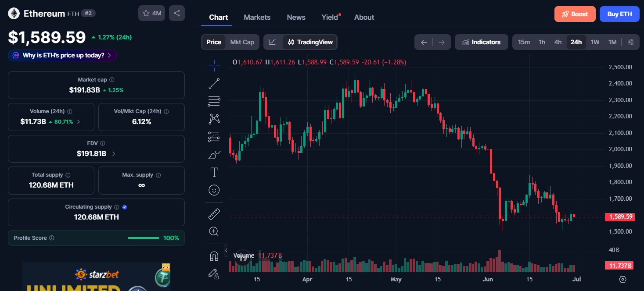Open the News tab
The height and width of the screenshot is (291, 644).
point(296,17)
